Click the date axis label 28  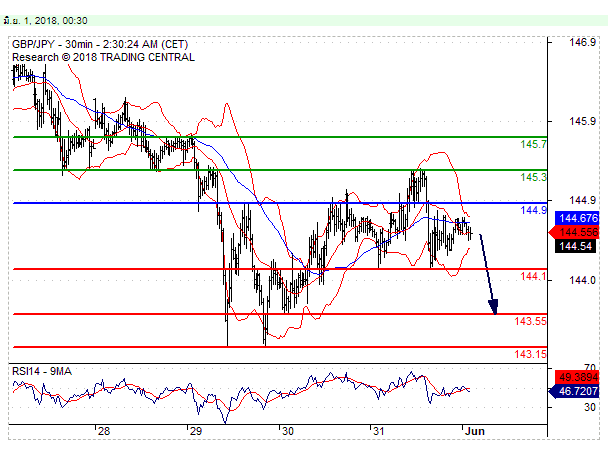(x=104, y=431)
